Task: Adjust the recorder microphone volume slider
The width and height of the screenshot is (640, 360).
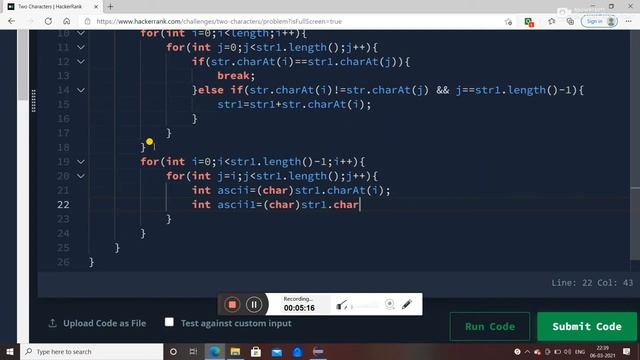Action: pyautogui.click(x=365, y=305)
